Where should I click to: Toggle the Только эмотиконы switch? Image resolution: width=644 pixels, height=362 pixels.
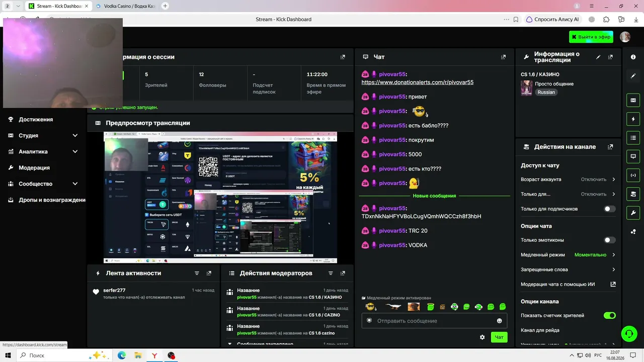coord(609,240)
